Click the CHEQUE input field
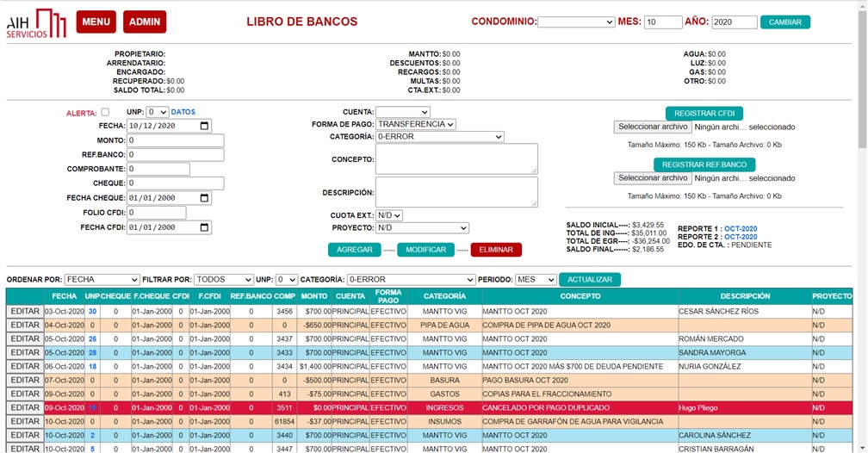Image resolution: width=868 pixels, height=453 pixels. 176,183
